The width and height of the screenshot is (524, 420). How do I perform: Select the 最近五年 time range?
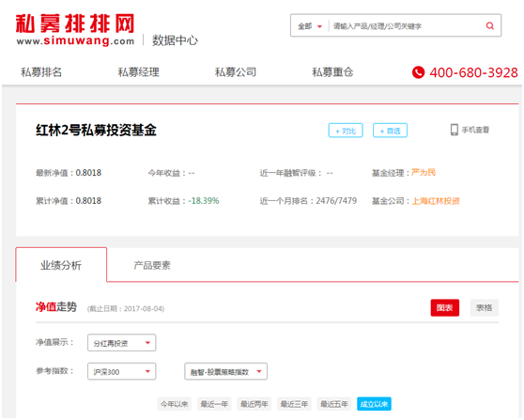(x=334, y=404)
